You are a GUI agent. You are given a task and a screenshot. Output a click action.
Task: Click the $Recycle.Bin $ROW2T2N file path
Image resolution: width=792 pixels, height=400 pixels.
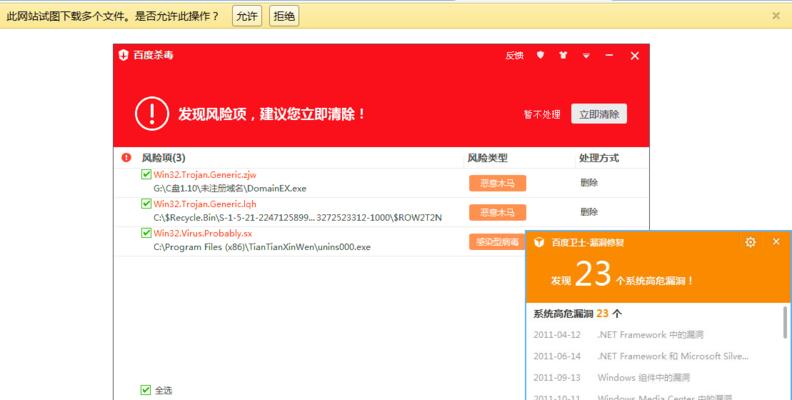(298, 218)
